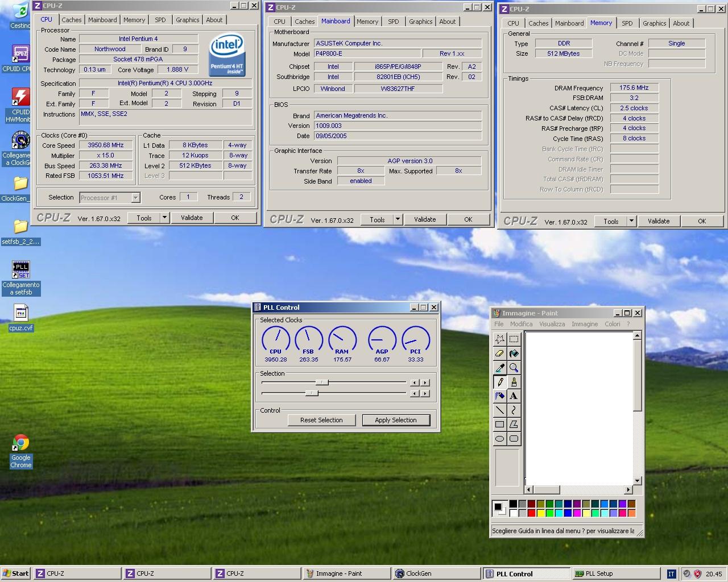Choose the Brush tool in Paint
The image size is (728, 582).
pos(514,382)
